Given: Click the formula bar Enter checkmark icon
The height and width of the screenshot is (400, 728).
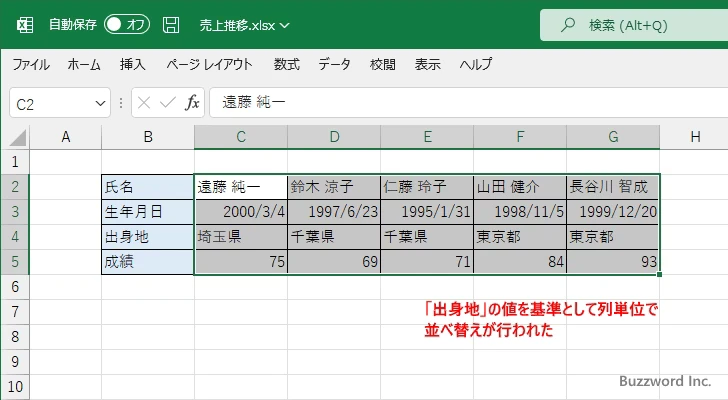Looking at the screenshot, I should click(168, 103).
